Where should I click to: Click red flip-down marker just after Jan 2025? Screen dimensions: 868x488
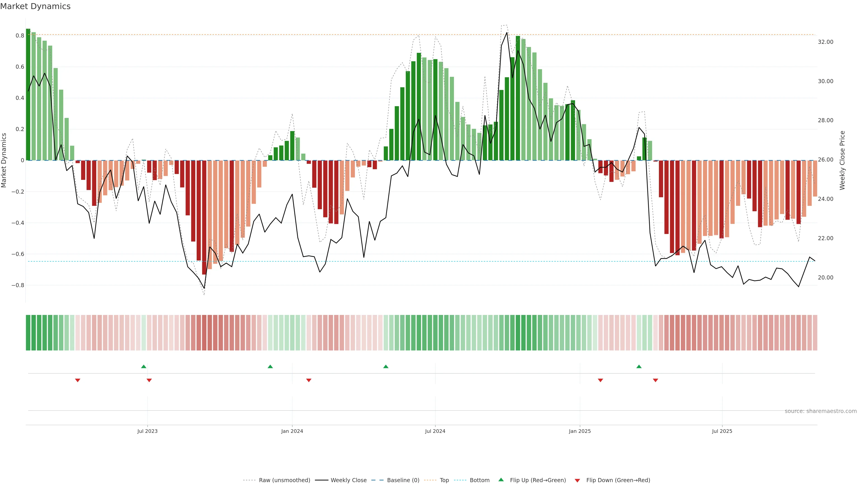(600, 380)
